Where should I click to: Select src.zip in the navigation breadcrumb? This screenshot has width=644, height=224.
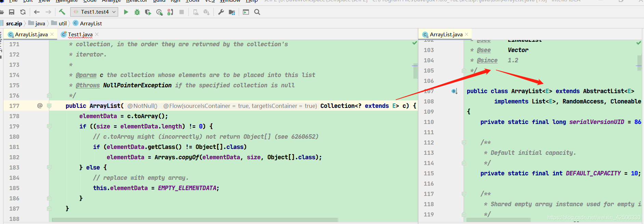pyautogui.click(x=14, y=23)
